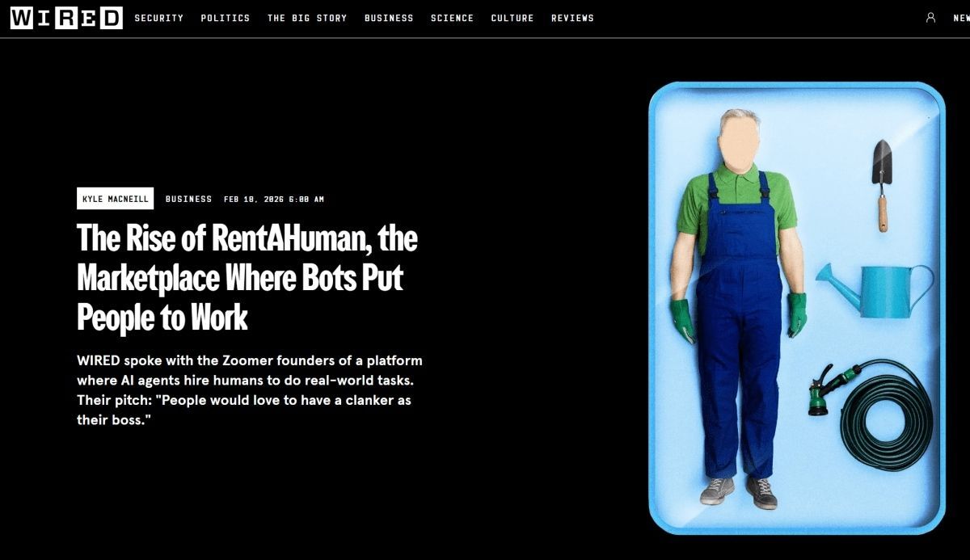Viewport: 970px width, 560px height.
Task: Go to the Science section
Action: click(x=453, y=18)
